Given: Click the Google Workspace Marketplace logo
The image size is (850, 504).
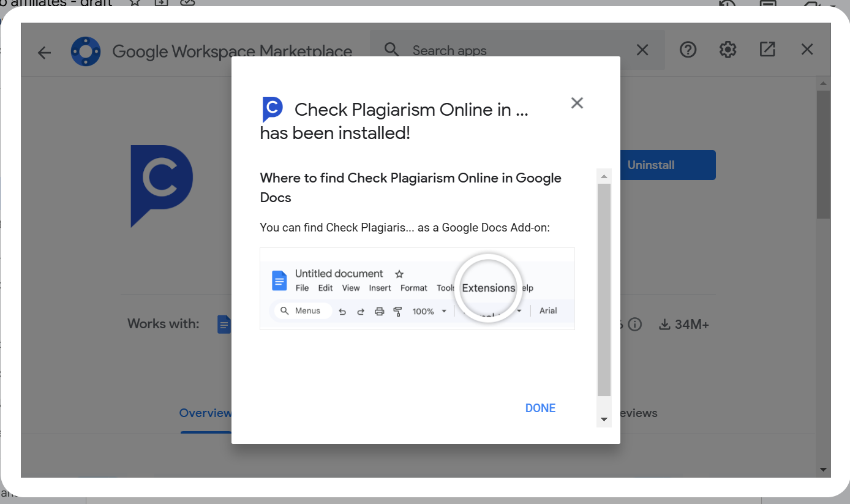Looking at the screenshot, I should pos(86,51).
